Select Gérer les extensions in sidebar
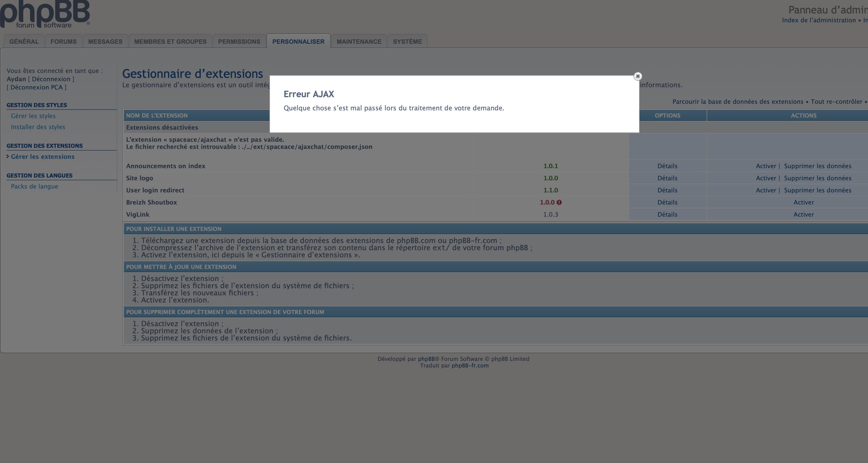 click(42, 157)
